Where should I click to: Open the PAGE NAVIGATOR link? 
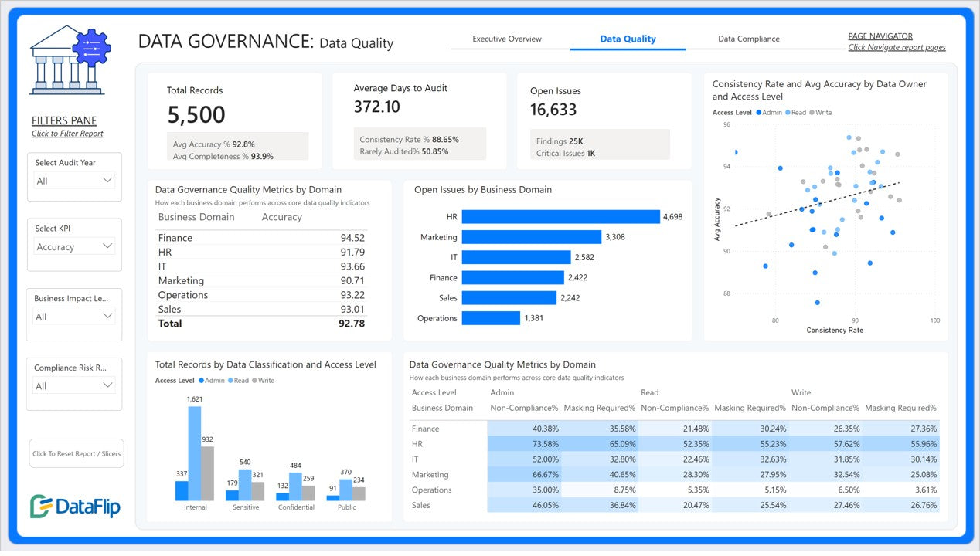pos(880,36)
